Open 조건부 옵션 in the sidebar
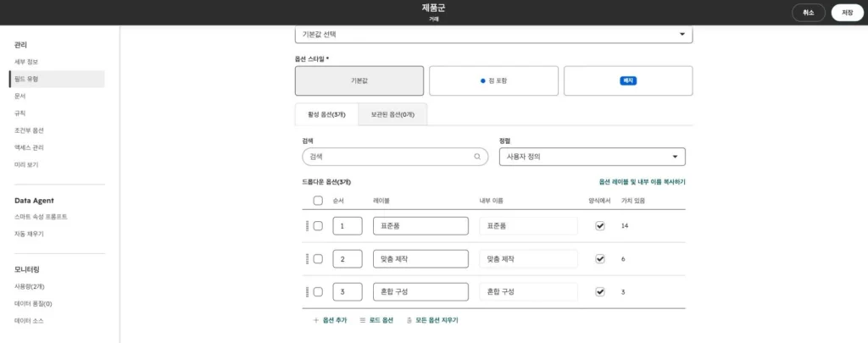Screen dimensions: 868x343 click(29, 130)
